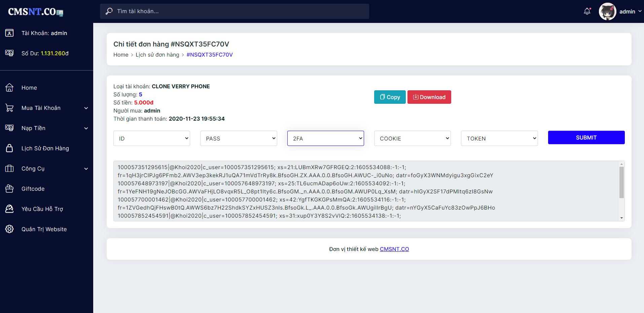Click the order history bag icon
The image size is (644, 313).
click(x=9, y=148)
